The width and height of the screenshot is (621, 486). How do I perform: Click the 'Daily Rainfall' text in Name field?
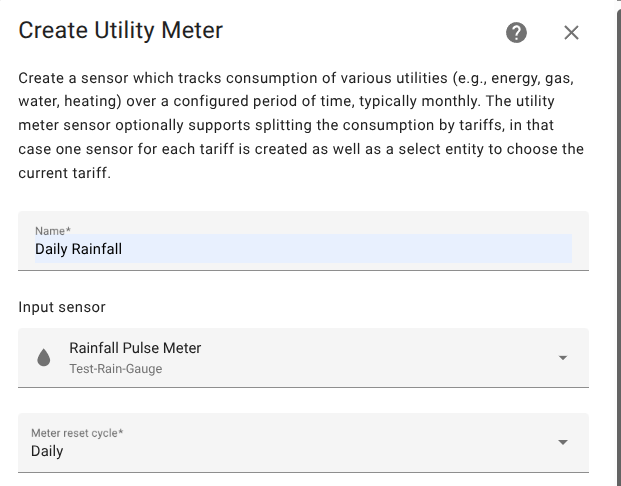point(78,249)
